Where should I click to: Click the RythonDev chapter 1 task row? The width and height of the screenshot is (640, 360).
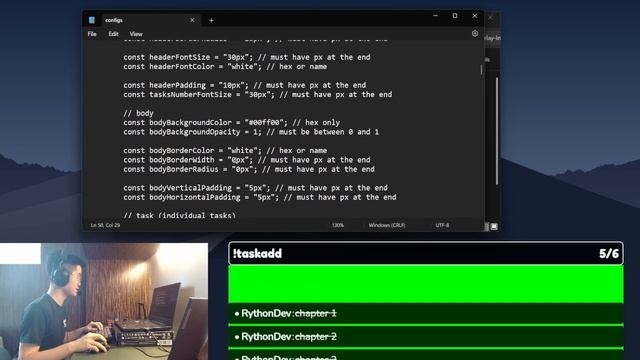coord(426,313)
